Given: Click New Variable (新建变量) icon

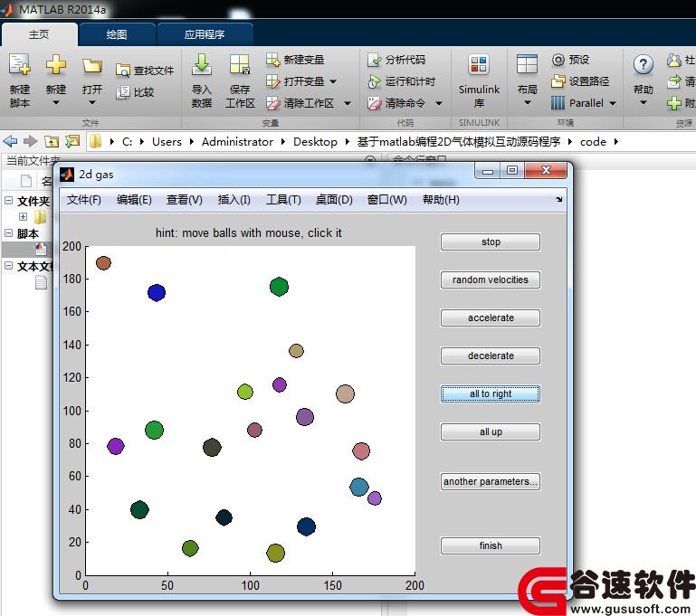Looking at the screenshot, I should pos(272,59).
